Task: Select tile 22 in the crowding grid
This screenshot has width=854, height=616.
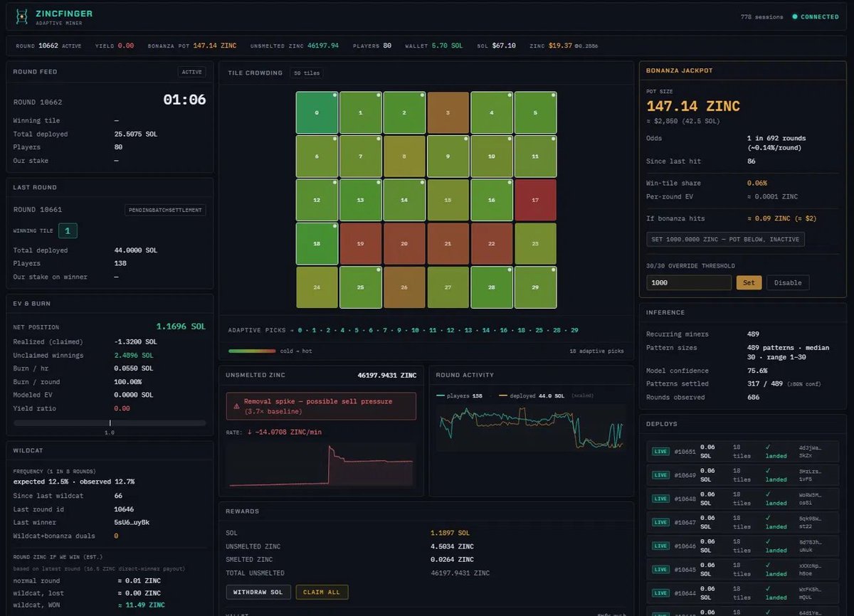Action: tap(492, 243)
